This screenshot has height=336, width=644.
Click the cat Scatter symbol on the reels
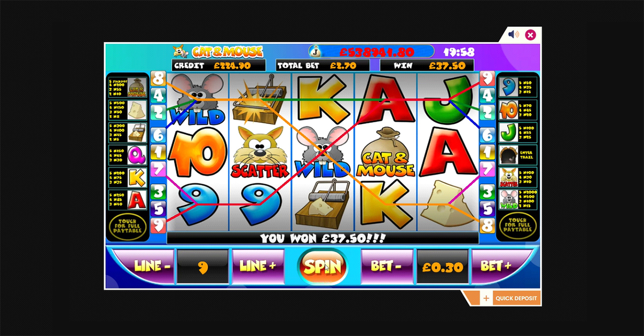point(260,152)
